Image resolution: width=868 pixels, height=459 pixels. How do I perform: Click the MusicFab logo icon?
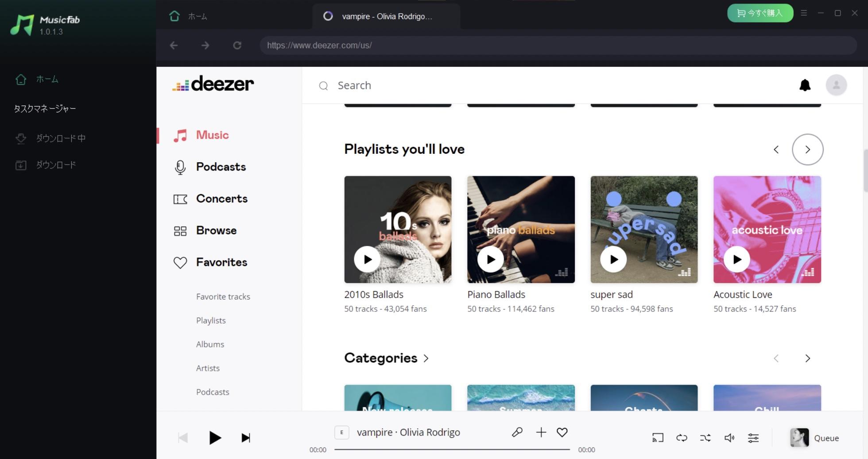22,25
